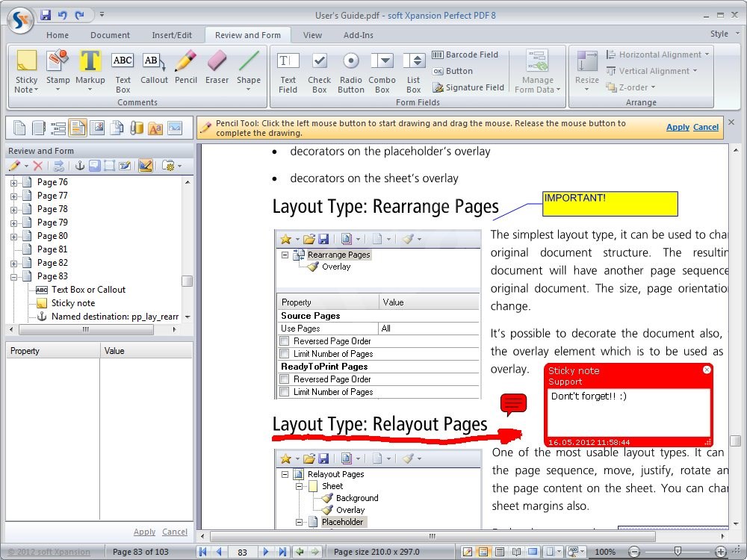Screen dimensions: 747x560
Task: Add a Button form field
Action: [453, 71]
